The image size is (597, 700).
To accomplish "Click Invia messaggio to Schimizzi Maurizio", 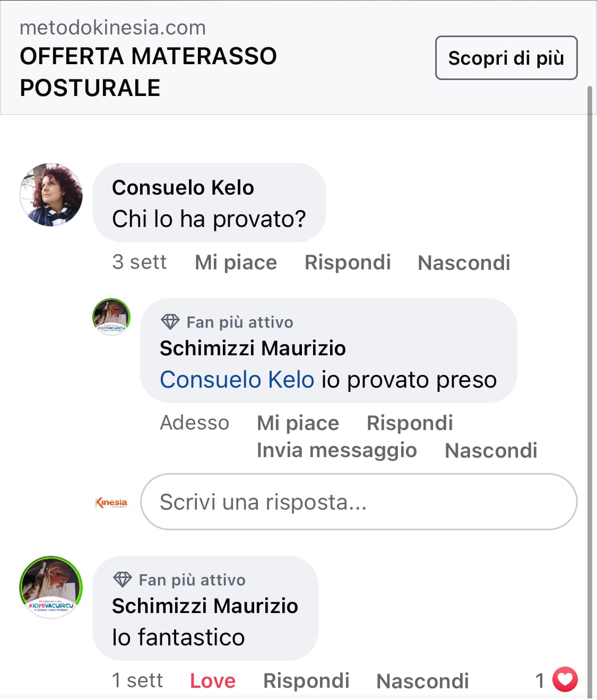I will coord(336,450).
